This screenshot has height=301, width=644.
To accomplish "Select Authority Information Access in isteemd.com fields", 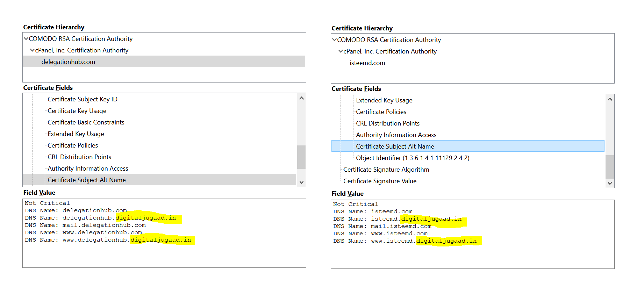I will [x=396, y=135].
